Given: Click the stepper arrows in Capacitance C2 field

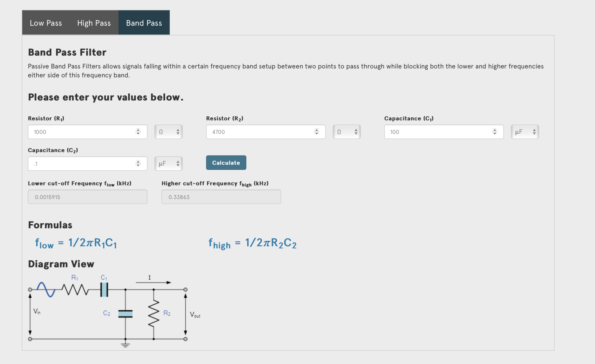Looking at the screenshot, I should 138,163.
